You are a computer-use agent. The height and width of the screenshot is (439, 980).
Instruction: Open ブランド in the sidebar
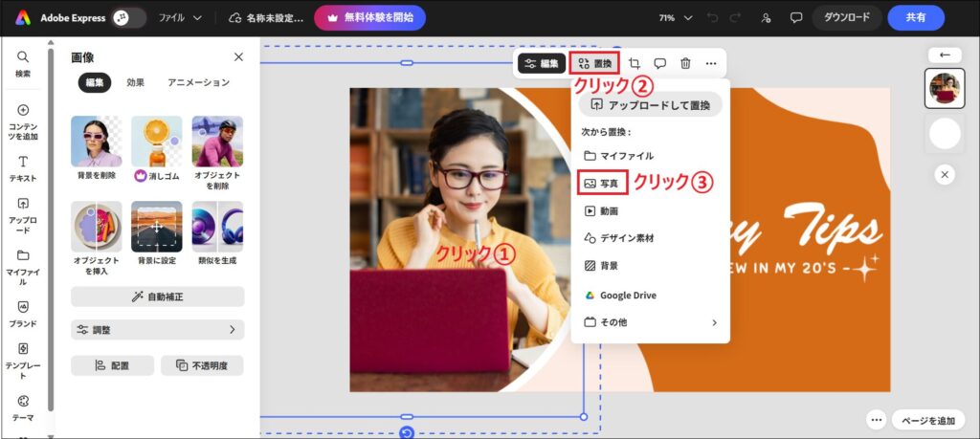tap(23, 314)
